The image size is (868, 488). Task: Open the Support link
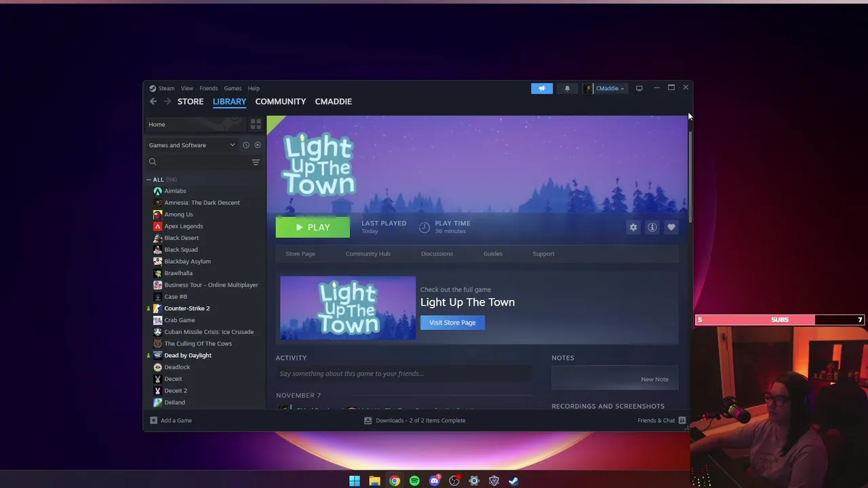pyautogui.click(x=543, y=253)
